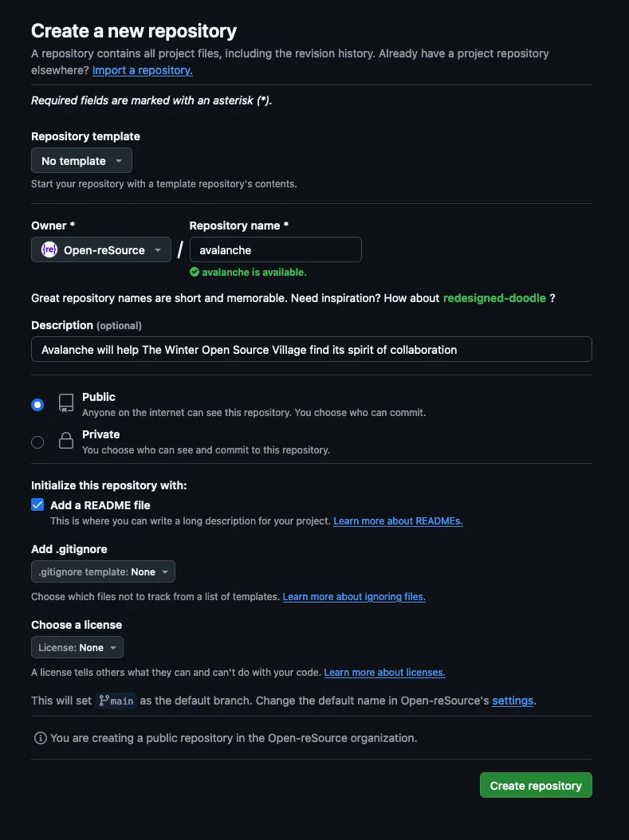Screen dimensions: 629x840
Task: Select the Private visibility radio button
Action: point(37,442)
